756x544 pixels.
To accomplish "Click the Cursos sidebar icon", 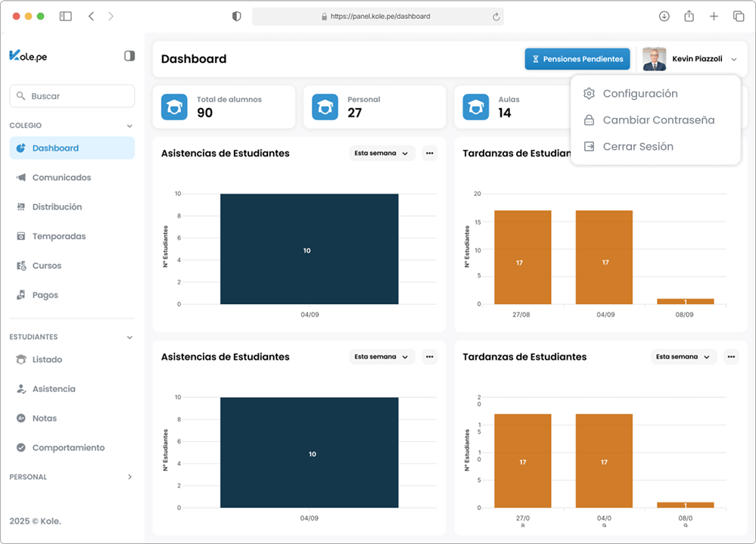I will click(21, 266).
